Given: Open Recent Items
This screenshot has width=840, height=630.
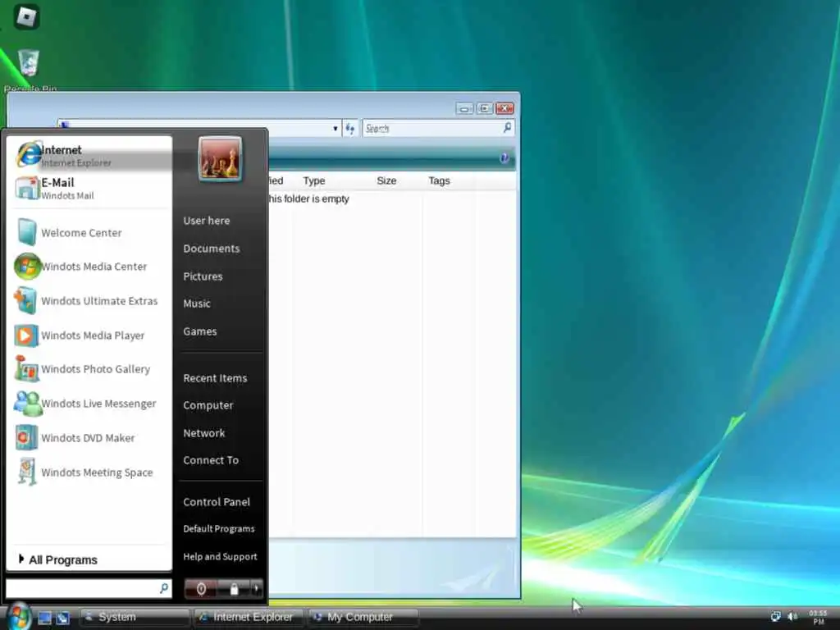Looking at the screenshot, I should click(x=215, y=378).
